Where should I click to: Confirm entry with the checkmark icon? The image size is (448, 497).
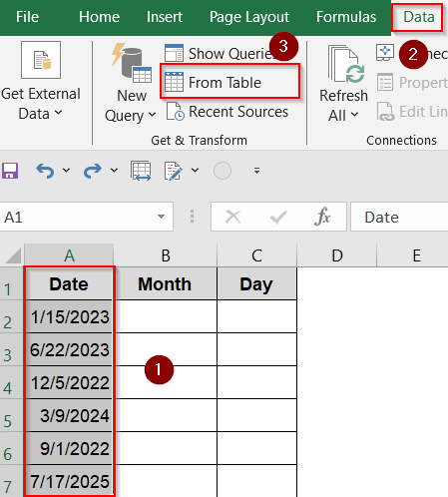pyautogui.click(x=278, y=217)
